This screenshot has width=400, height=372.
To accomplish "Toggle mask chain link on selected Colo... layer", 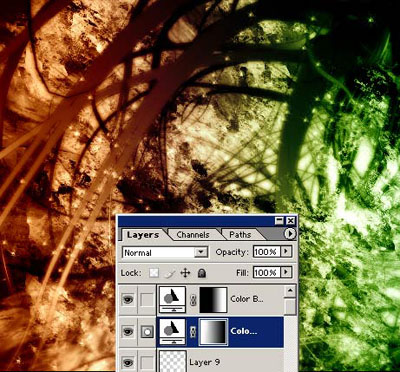I will [193, 332].
